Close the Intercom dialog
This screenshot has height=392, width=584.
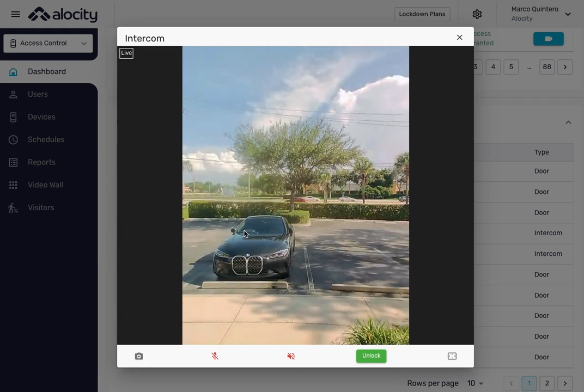coord(460,38)
